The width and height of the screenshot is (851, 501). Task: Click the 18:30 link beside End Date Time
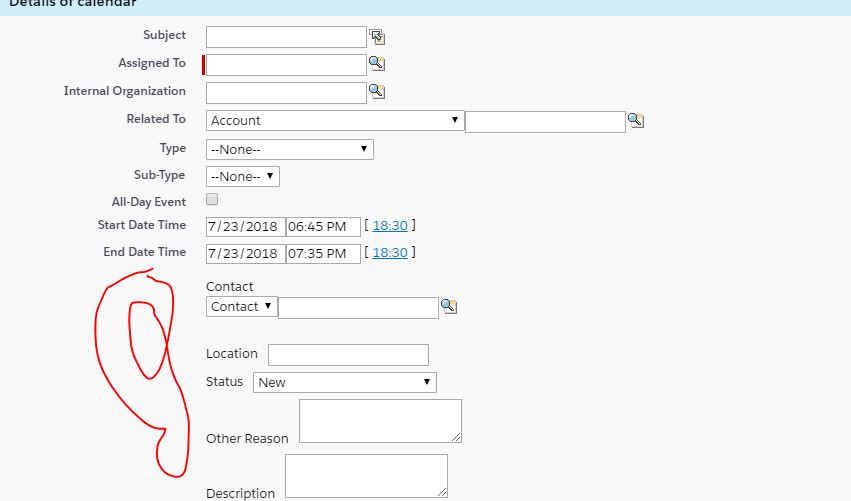tap(390, 252)
